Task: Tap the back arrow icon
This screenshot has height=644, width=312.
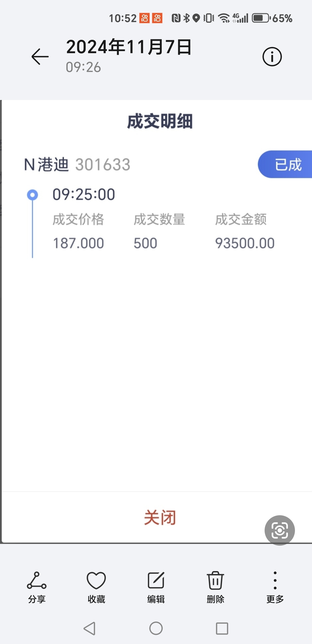Action: pos(40,57)
